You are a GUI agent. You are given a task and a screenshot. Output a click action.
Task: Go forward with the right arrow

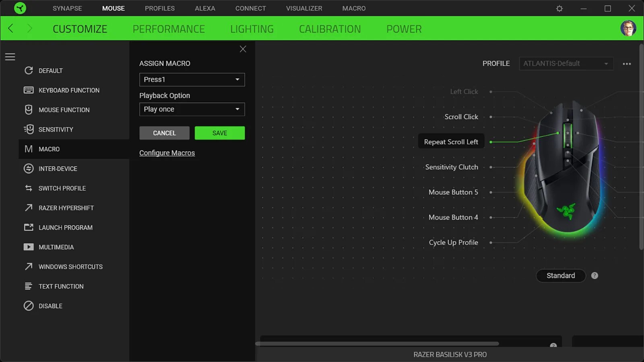point(29,28)
